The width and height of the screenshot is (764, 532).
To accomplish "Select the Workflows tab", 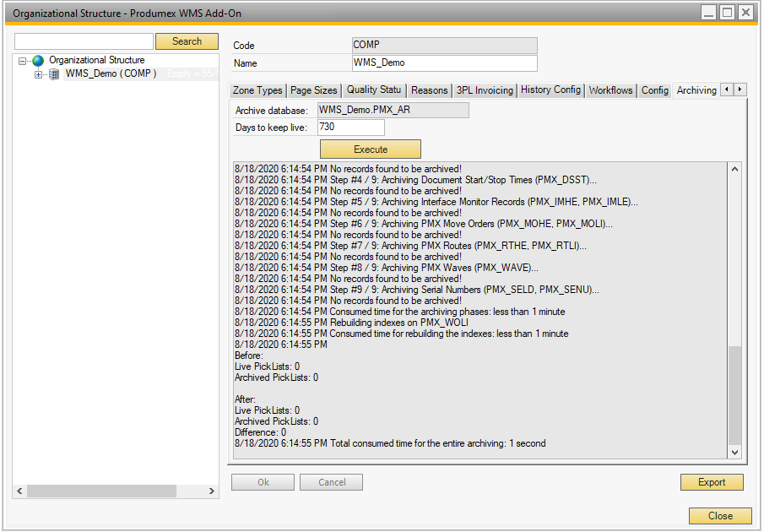I will (x=610, y=90).
